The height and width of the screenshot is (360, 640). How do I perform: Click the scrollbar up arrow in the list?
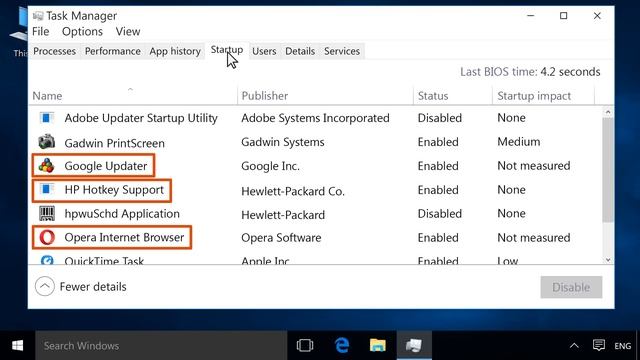click(x=608, y=112)
